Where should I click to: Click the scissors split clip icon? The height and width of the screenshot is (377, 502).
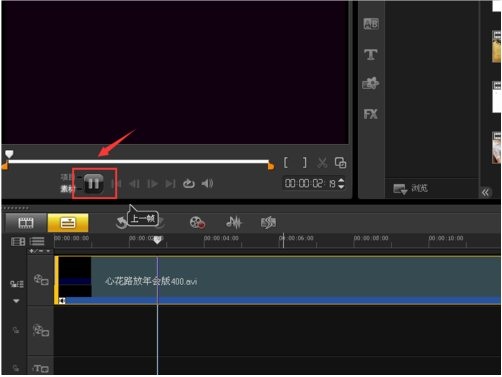click(x=322, y=163)
